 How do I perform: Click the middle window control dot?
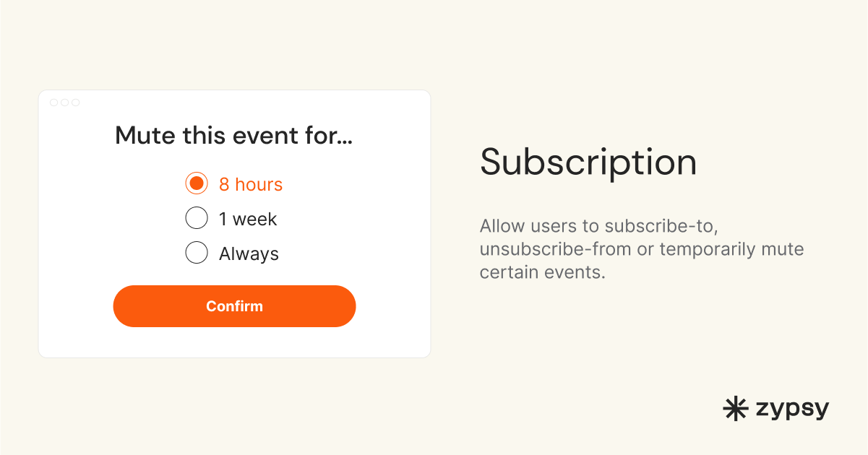click(x=64, y=103)
